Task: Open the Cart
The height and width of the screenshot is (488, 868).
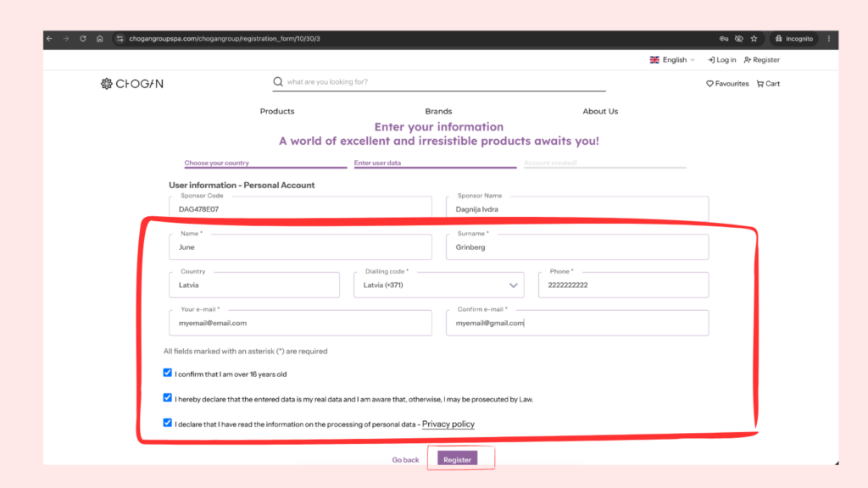Action: tap(768, 84)
